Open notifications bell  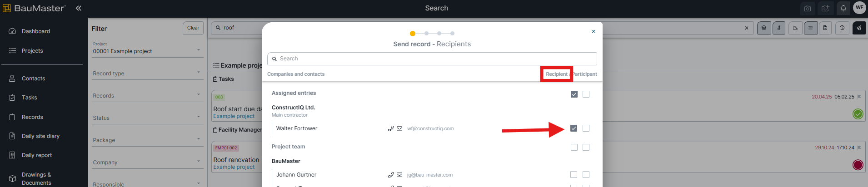843,8
